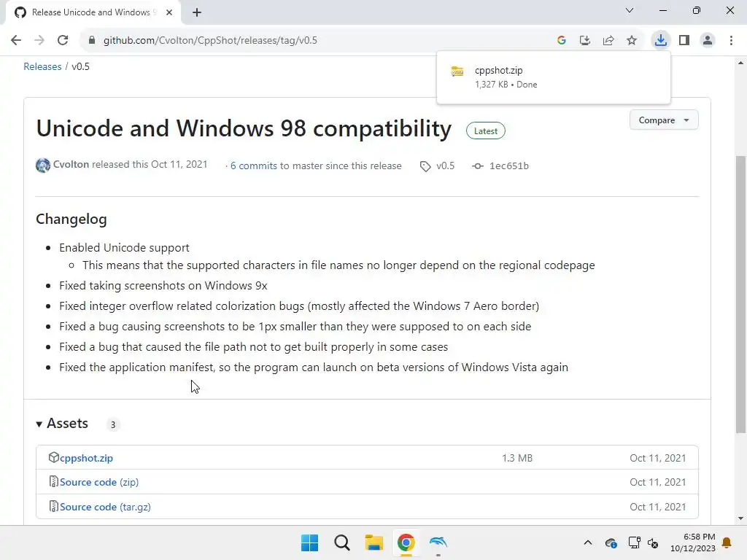Viewport: 747px width, 560px height.
Task: Click the tag icon beside v0.5
Action: click(x=425, y=166)
